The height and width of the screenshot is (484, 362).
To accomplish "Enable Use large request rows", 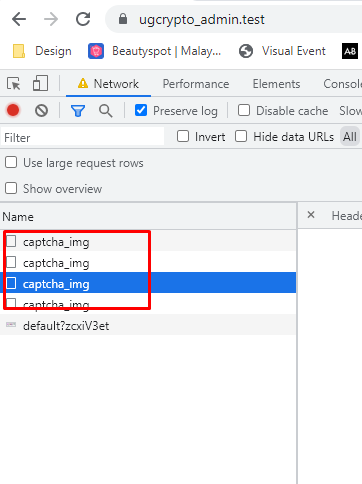I will point(11,162).
